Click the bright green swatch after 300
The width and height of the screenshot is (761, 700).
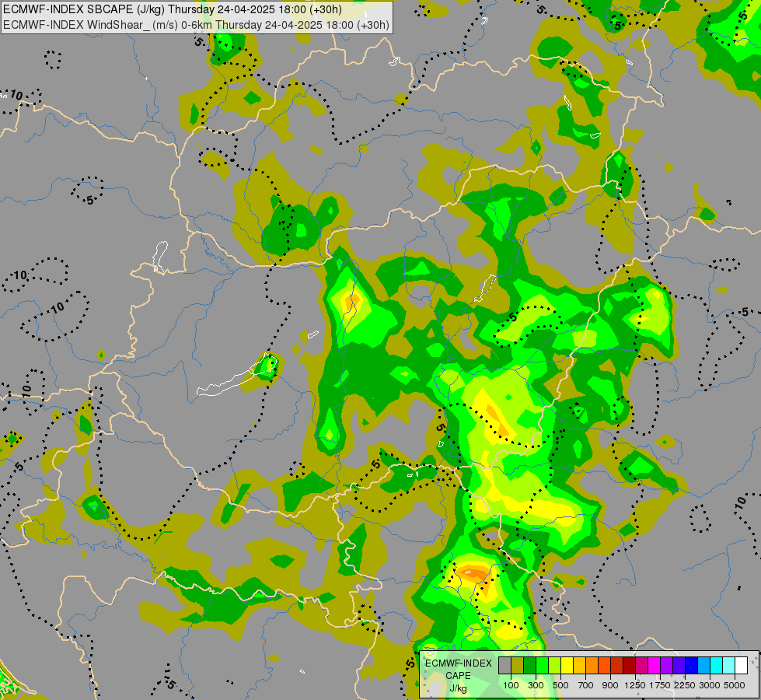pyautogui.click(x=542, y=666)
